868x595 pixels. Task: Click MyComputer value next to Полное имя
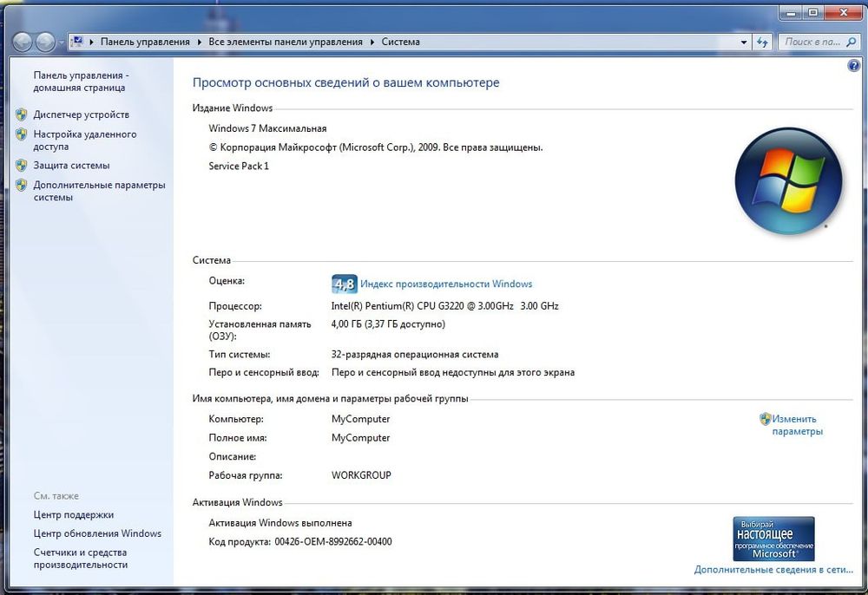tap(361, 438)
